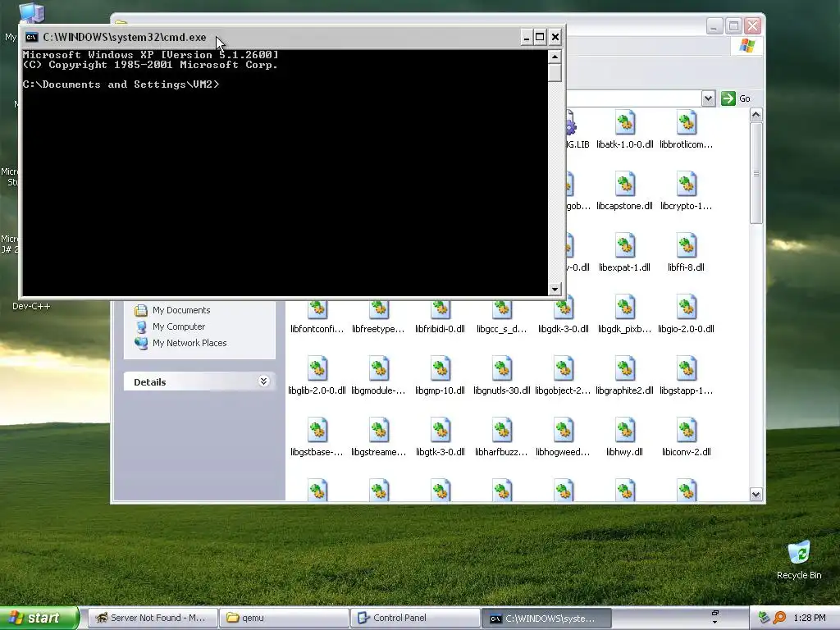The height and width of the screenshot is (630, 840).
Task: Select the libhogweed... file icon
Action: tap(564, 431)
